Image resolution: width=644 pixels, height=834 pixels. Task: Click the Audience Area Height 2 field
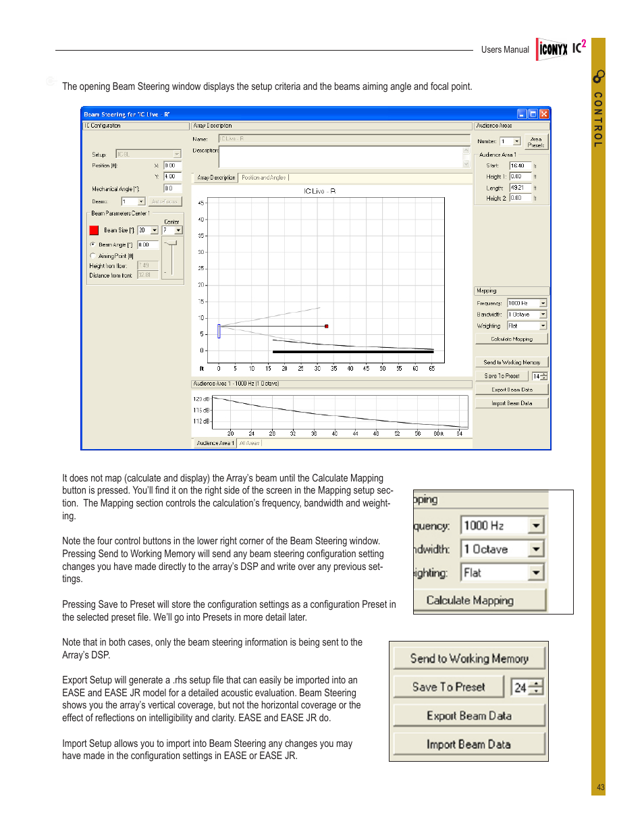tap(520, 198)
